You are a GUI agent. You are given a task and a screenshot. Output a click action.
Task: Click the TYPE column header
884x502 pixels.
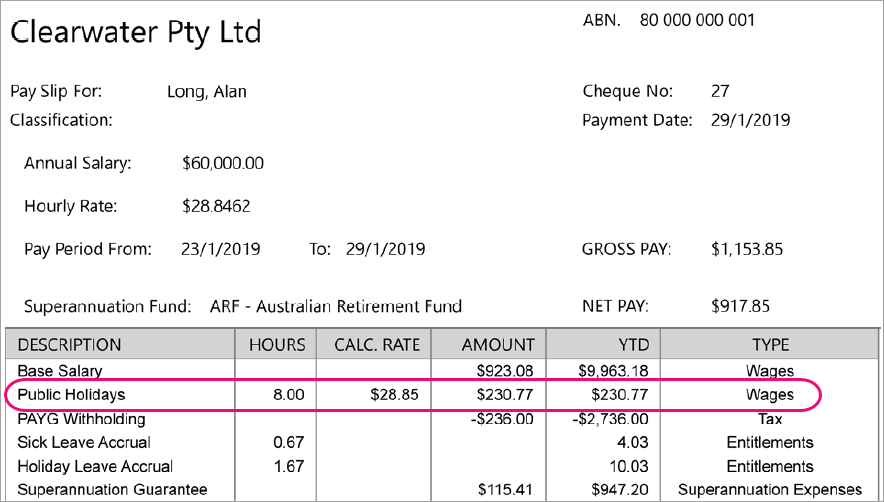tap(770, 345)
